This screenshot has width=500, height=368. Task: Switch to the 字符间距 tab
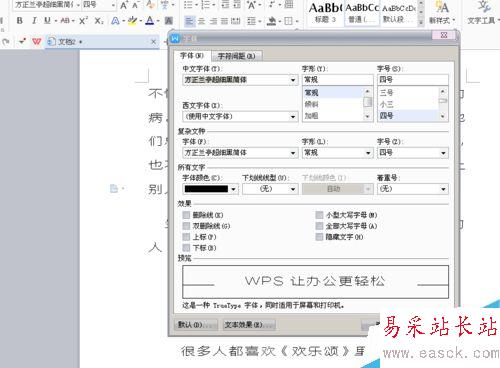point(236,56)
